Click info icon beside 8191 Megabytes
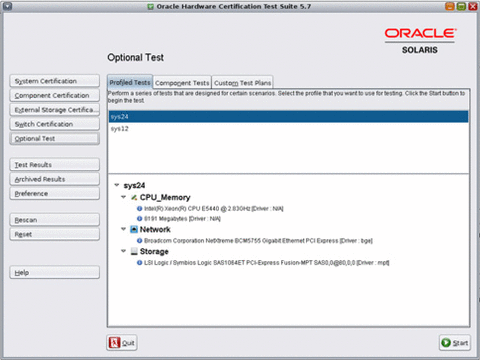The image size is (480, 360). tap(140, 219)
